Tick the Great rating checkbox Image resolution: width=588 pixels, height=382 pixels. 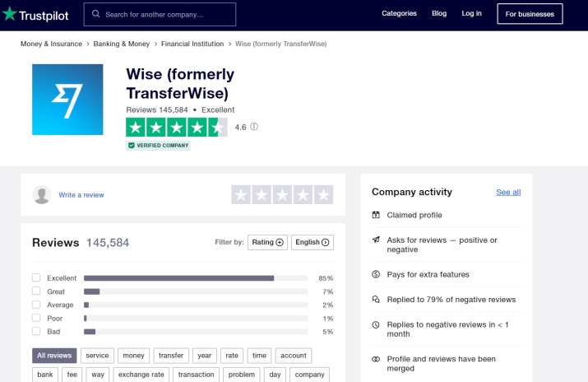36,291
